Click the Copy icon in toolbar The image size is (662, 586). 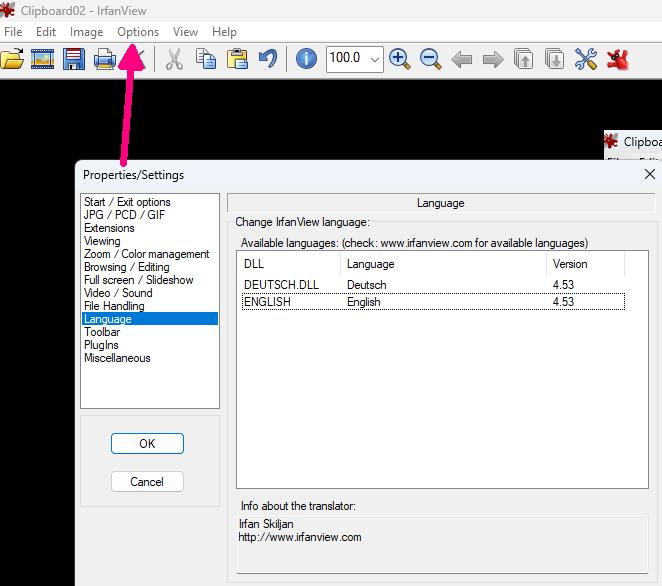(206, 59)
